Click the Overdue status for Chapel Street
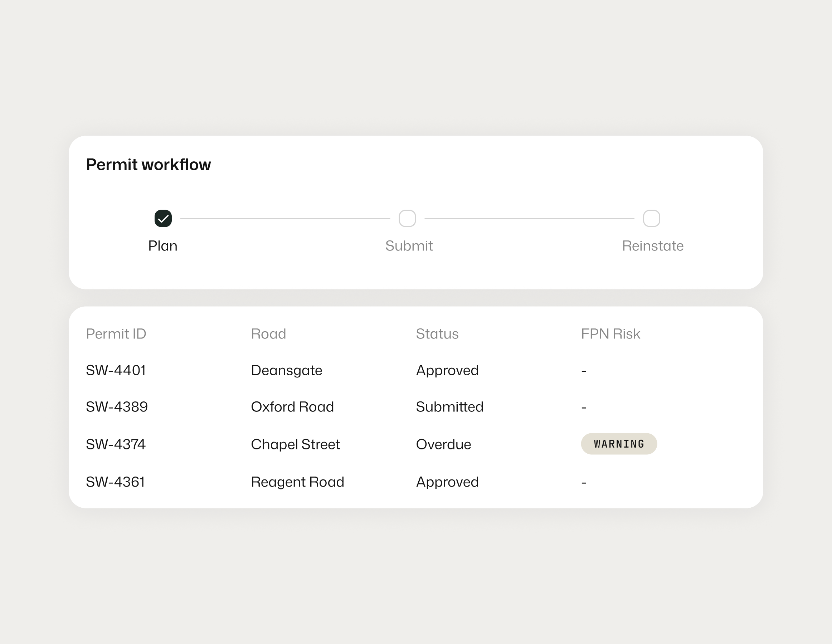The image size is (832, 644). pyautogui.click(x=443, y=444)
